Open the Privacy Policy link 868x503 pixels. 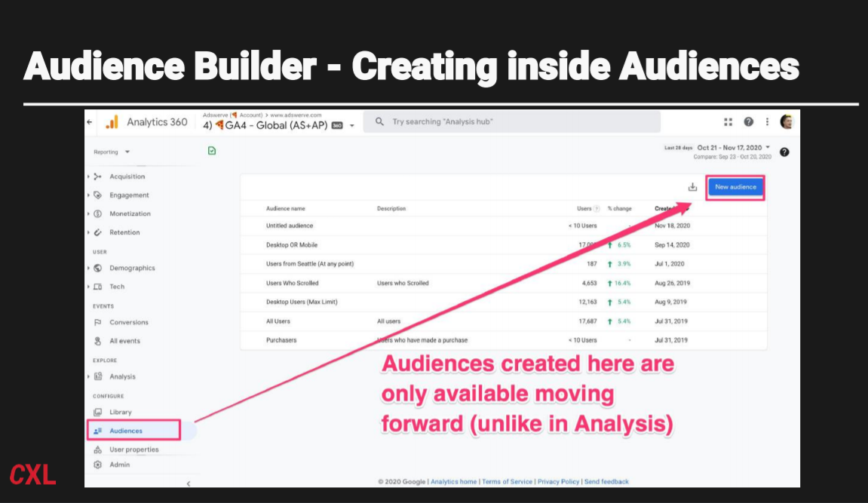[557, 480]
